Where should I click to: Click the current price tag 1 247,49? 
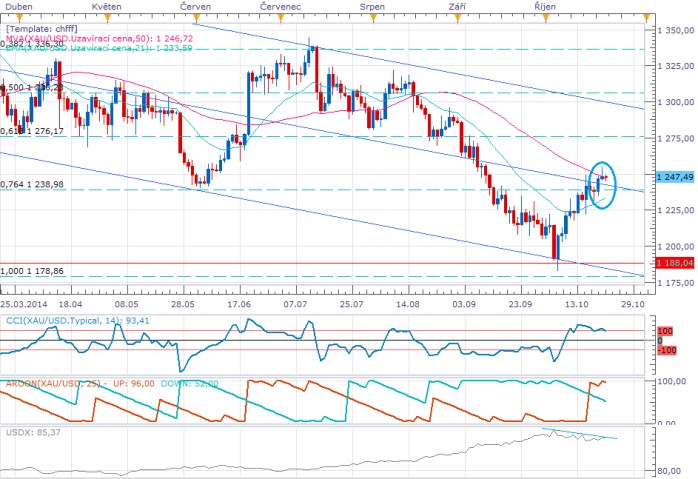[x=675, y=176]
